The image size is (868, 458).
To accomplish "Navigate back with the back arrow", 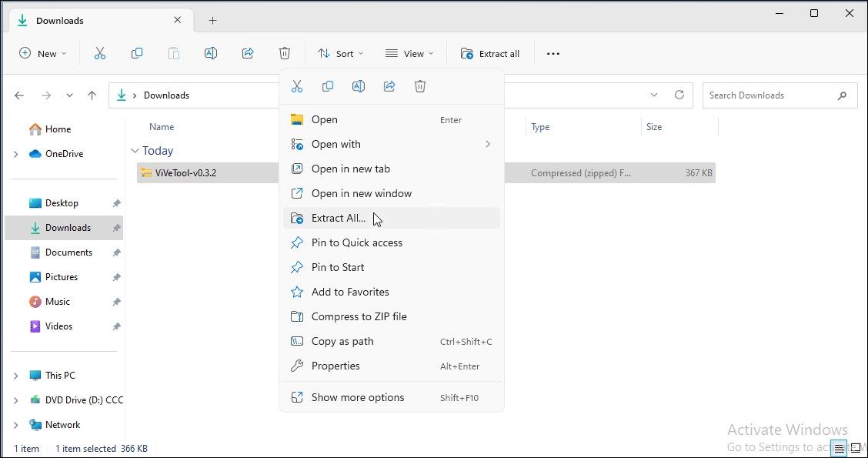I will (19, 95).
